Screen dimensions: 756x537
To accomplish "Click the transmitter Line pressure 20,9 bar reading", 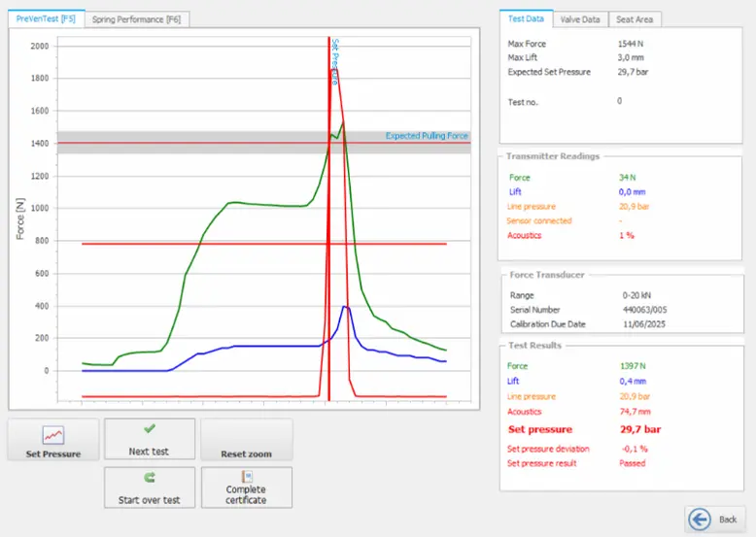I will tap(634, 207).
